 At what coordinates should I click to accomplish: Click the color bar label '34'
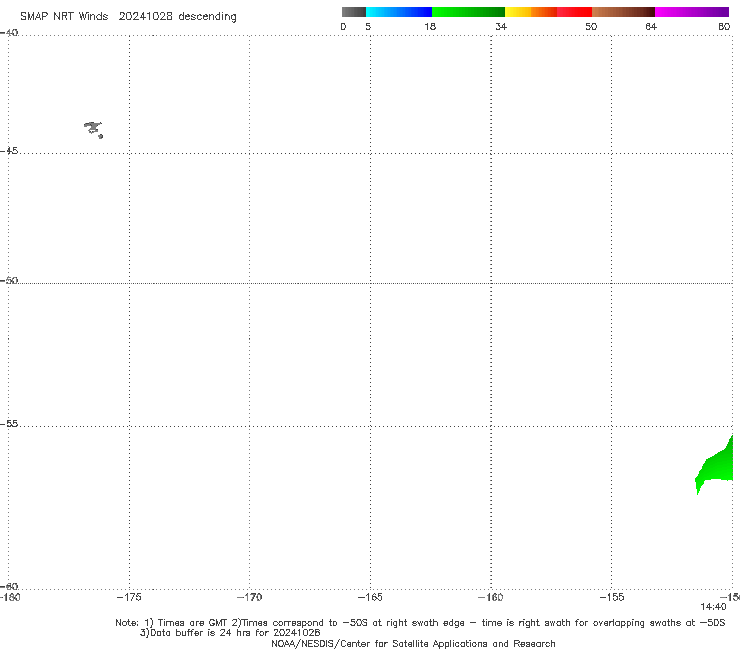pyautogui.click(x=501, y=27)
